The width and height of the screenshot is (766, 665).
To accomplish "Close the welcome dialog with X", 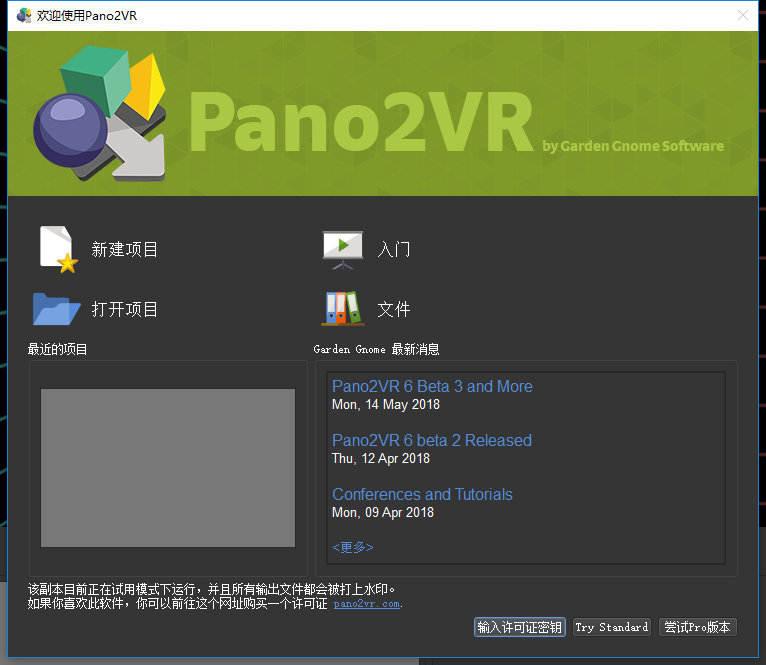I will [x=743, y=15].
